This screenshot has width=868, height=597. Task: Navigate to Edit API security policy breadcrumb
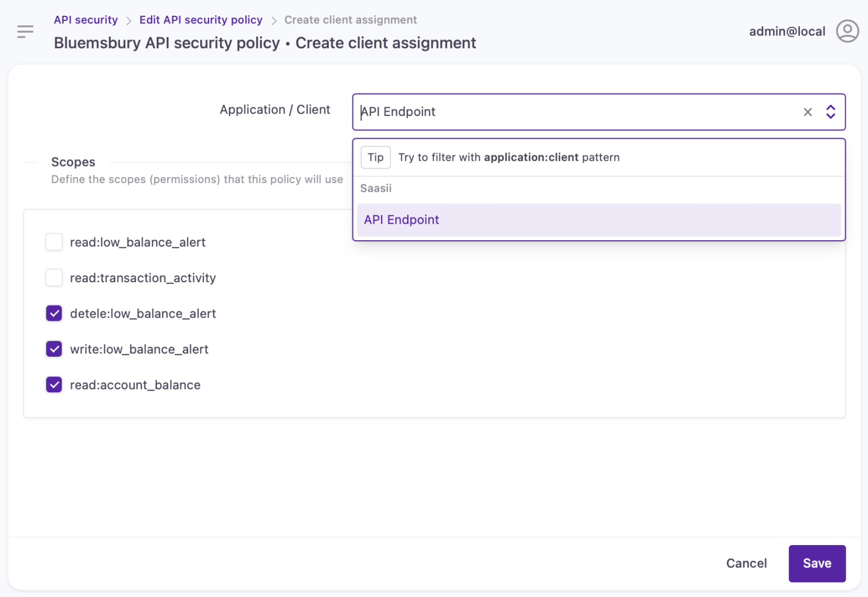[201, 20]
